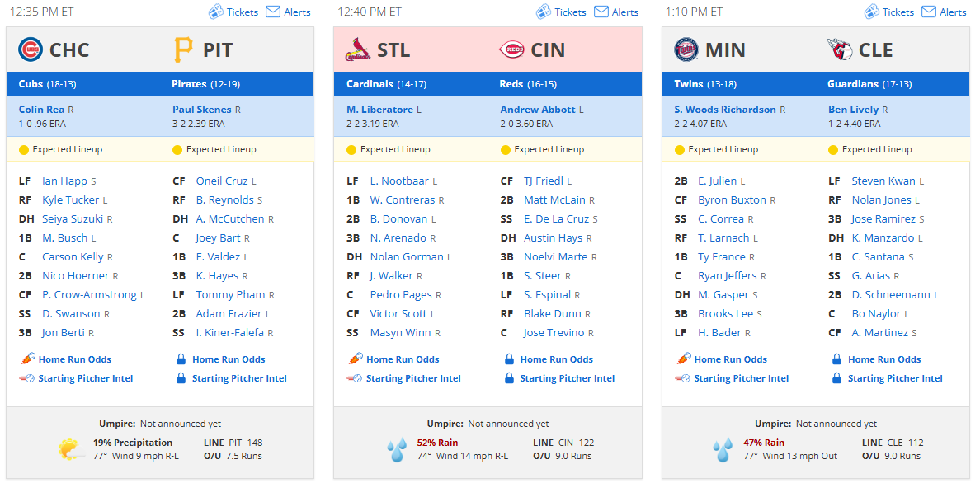Click the Twins logo icon

(686, 49)
